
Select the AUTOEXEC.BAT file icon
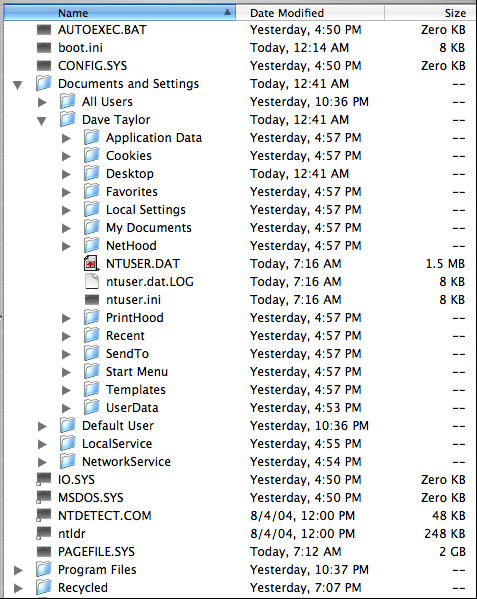pos(44,30)
